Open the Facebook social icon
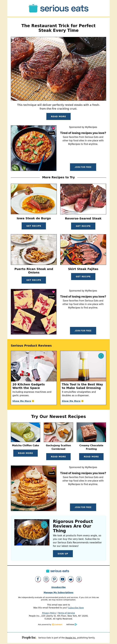 (x=38, y=579)
